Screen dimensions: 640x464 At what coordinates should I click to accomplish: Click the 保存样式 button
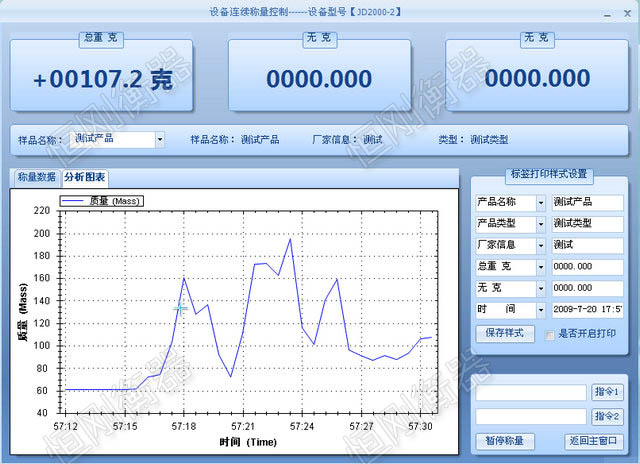[505, 333]
